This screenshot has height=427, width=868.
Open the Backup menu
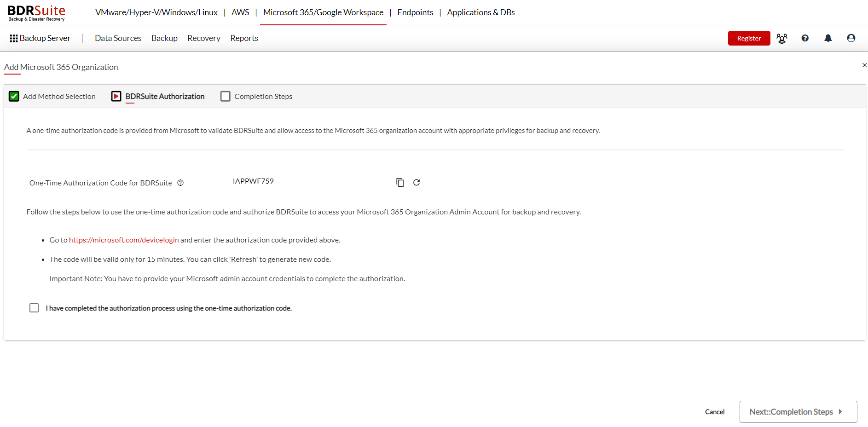[164, 38]
